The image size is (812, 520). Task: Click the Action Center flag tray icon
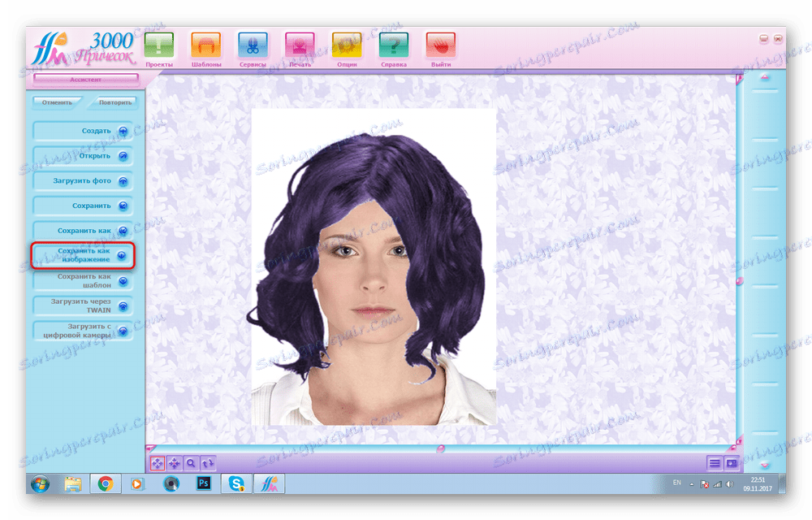click(704, 484)
